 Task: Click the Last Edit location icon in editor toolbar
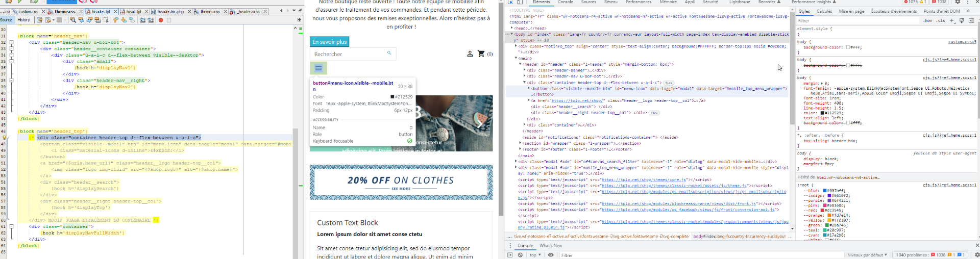pyautogui.click(x=39, y=20)
